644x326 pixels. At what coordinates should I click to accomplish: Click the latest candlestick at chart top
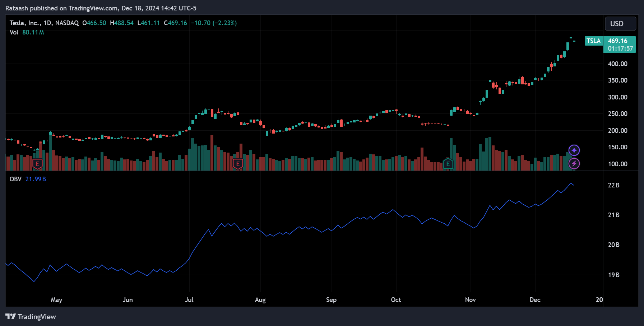[x=574, y=39]
